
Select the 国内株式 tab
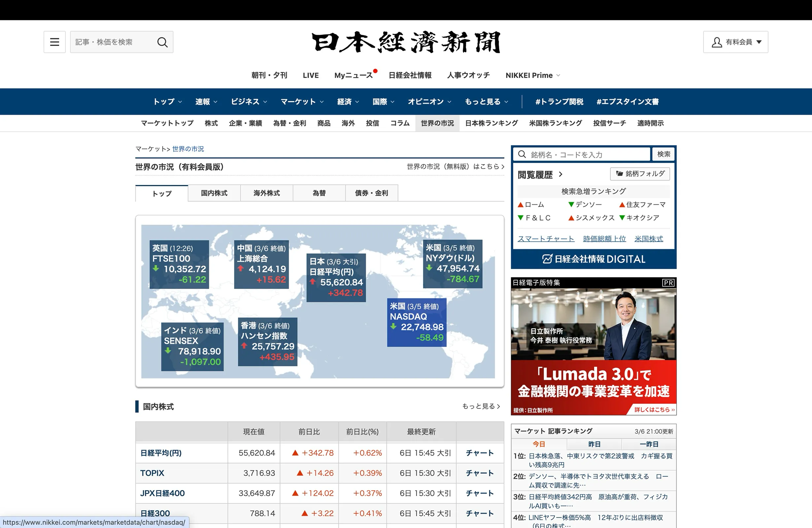[x=214, y=193]
